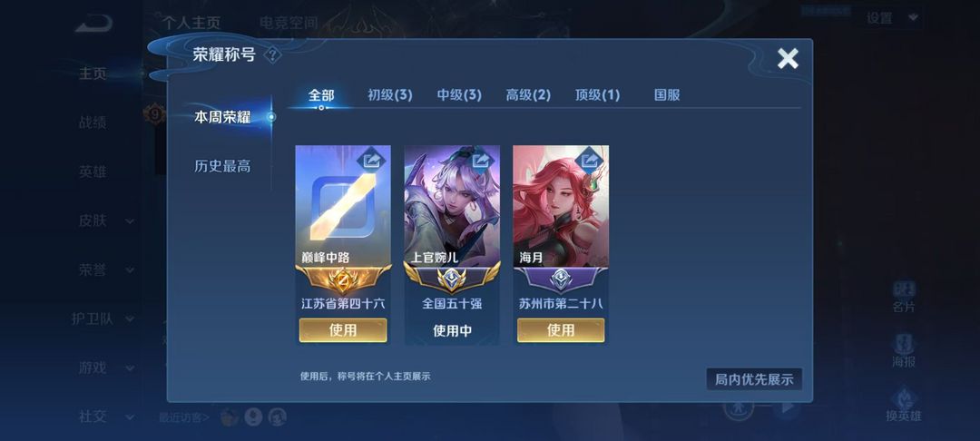Open the 名片 icon on right side
The image size is (980, 441).
[x=904, y=296]
